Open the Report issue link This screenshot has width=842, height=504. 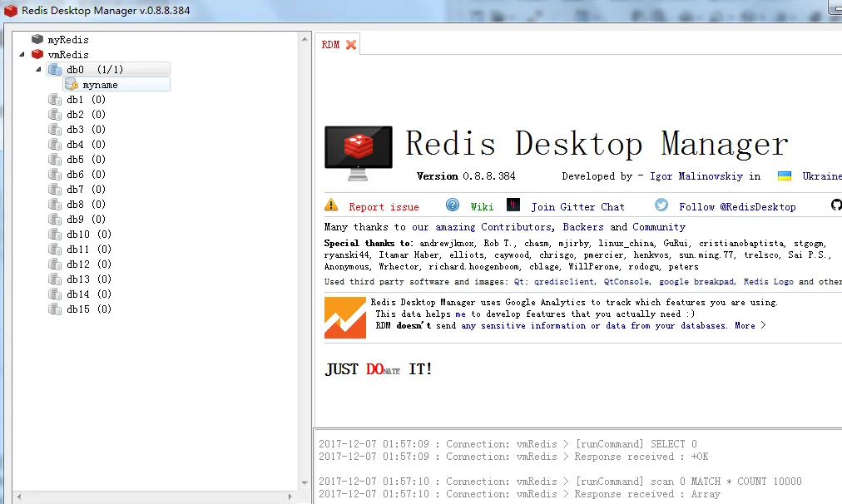pyautogui.click(x=384, y=207)
